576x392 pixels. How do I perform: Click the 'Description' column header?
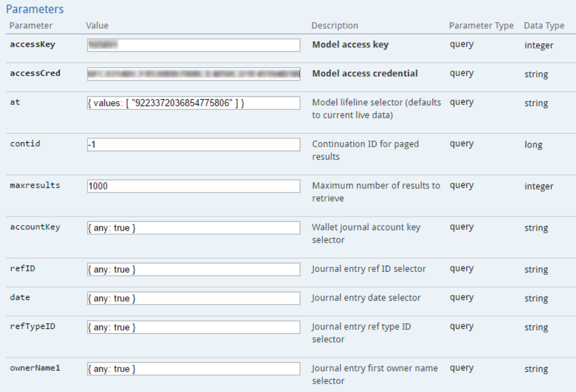click(335, 26)
